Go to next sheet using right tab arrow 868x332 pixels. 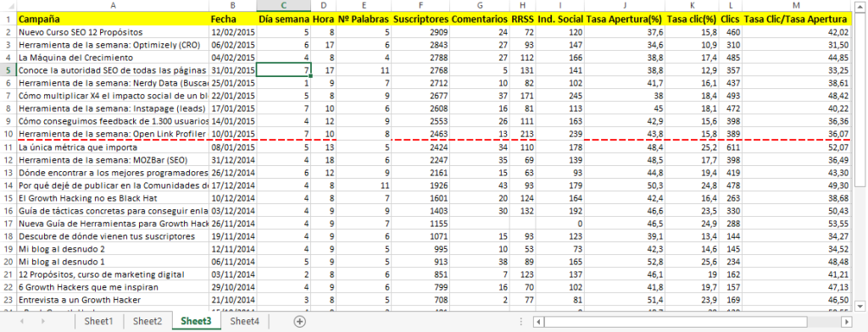43,321
